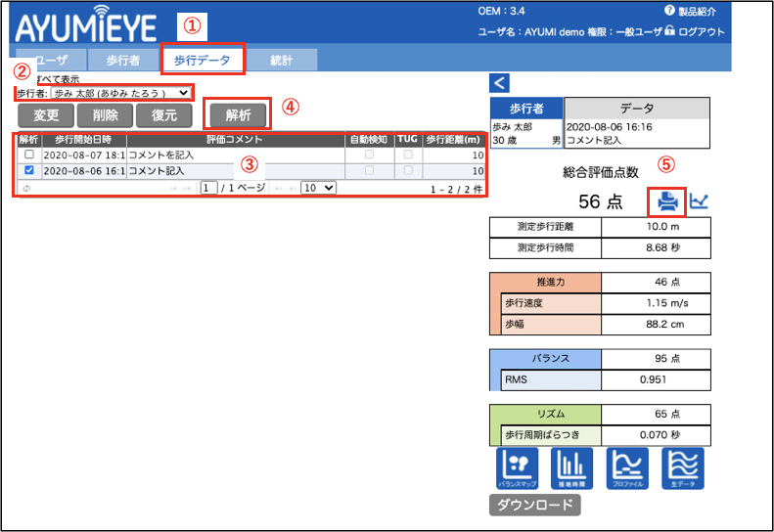The height and width of the screenshot is (532, 774).
Task: Switch to the 歩行者 tab
Action: click(123, 61)
